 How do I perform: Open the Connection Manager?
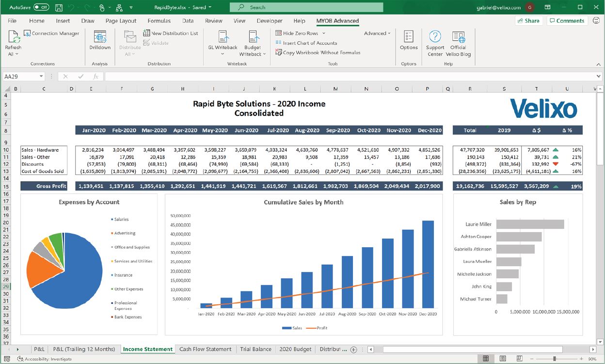pos(51,33)
